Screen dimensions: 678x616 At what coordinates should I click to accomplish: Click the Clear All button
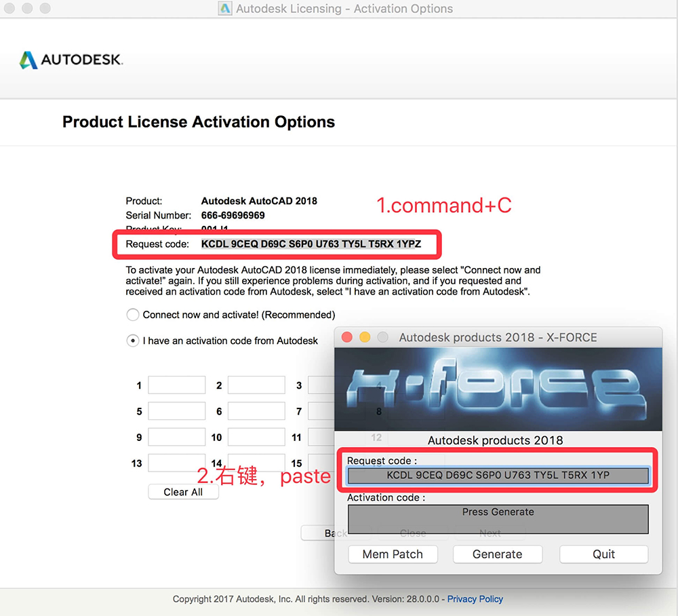click(183, 492)
